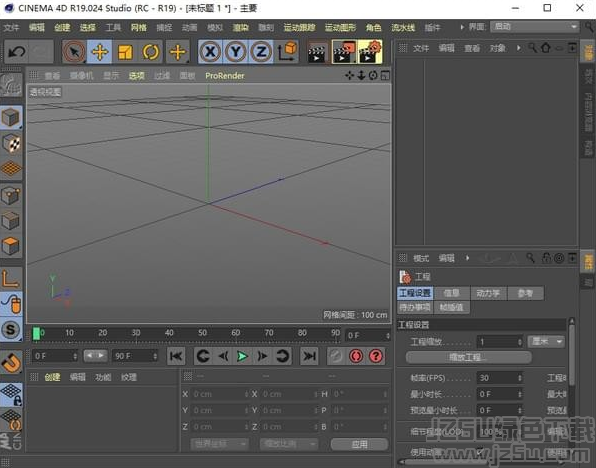Open the 渲染 menu
The image size is (596, 468).
point(241,27)
